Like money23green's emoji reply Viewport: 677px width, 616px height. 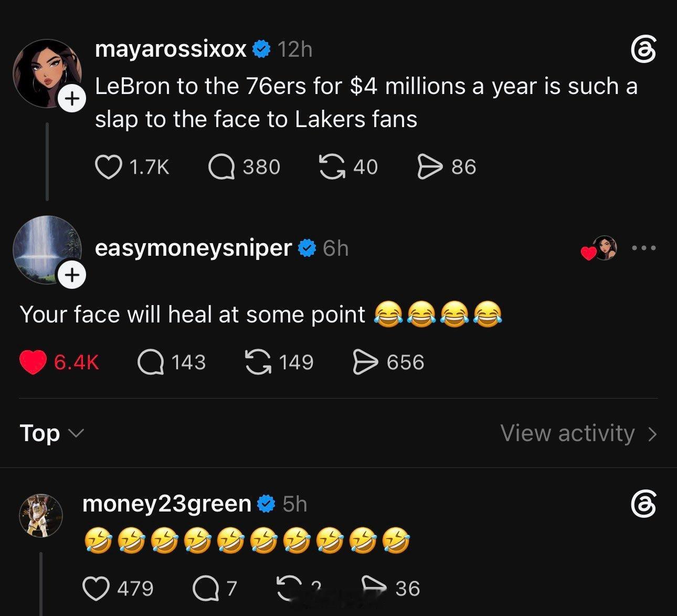(96, 588)
